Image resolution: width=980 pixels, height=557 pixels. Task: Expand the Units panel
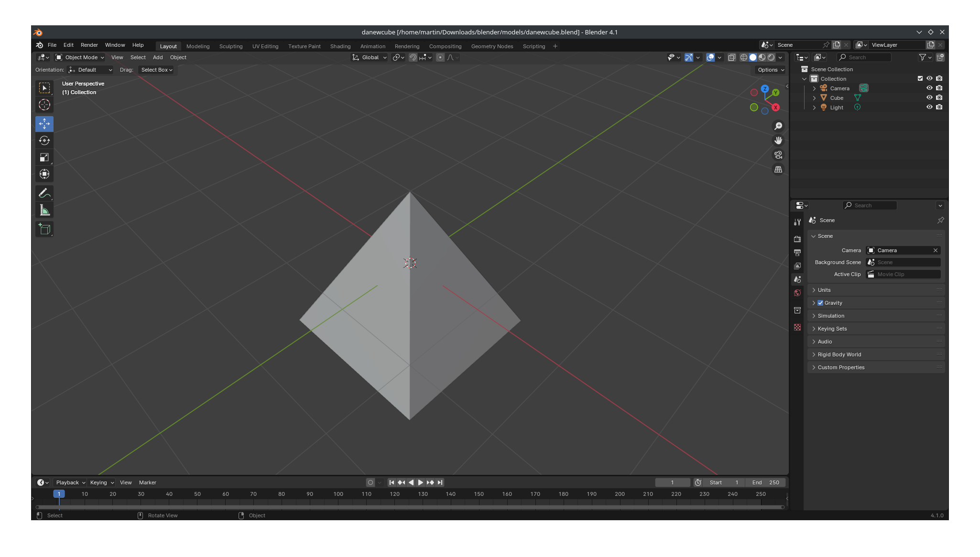[876, 290]
